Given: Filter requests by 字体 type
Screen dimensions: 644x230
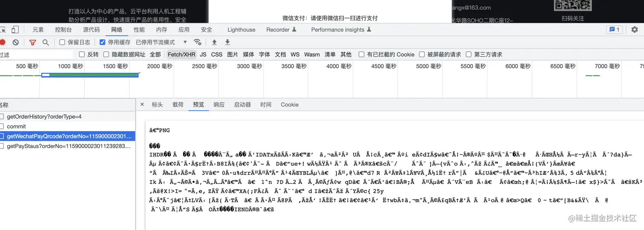Looking at the screenshot, I should [x=264, y=55].
